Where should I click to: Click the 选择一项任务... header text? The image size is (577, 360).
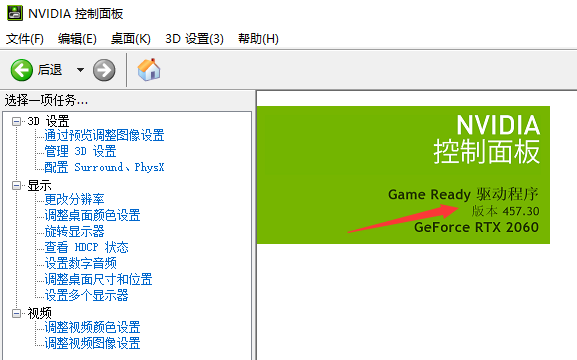(x=46, y=100)
